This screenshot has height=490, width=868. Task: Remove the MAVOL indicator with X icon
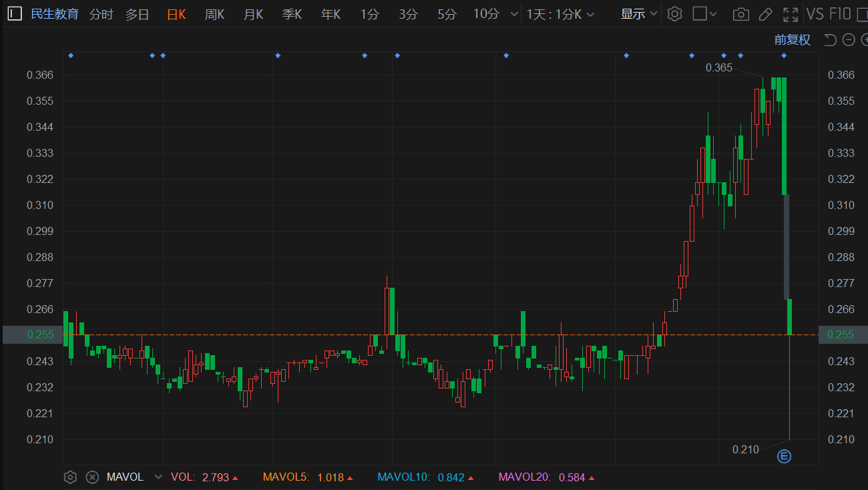[93, 477]
